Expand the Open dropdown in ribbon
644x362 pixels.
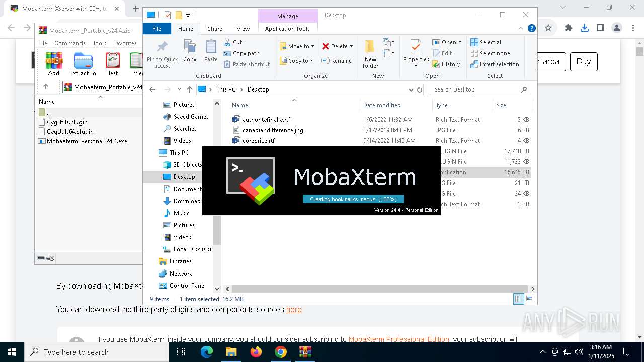pyautogui.click(x=460, y=42)
